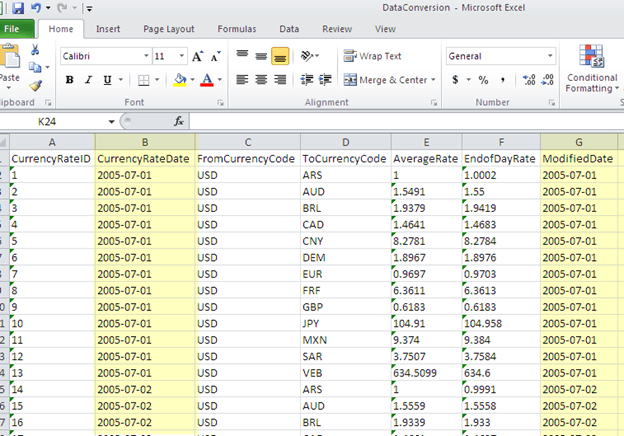Toggle bold formatting

pos(70,80)
